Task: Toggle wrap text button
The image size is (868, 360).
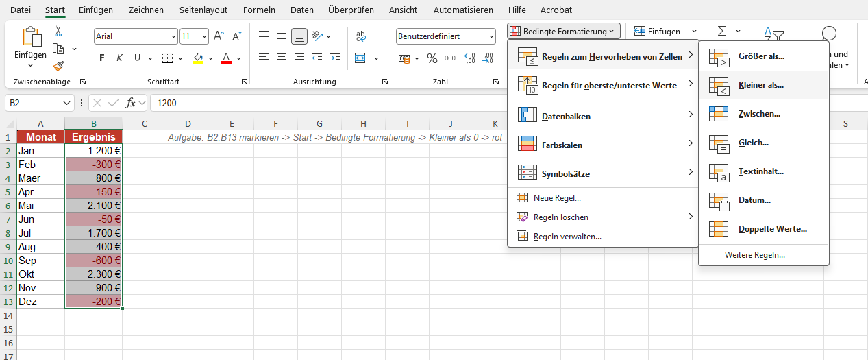Action: (x=361, y=36)
